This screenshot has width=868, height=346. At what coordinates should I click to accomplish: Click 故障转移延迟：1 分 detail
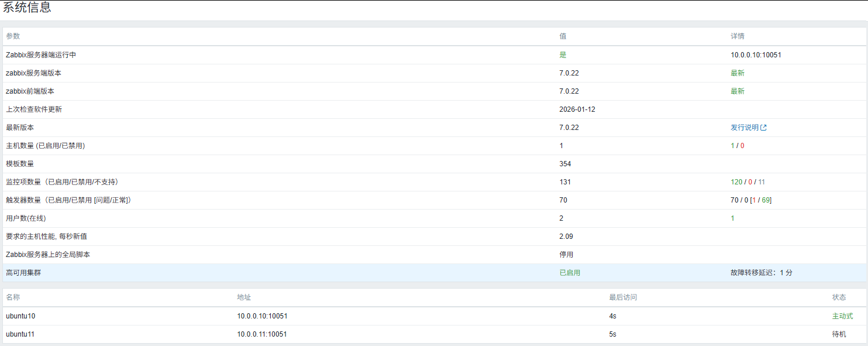coord(762,273)
